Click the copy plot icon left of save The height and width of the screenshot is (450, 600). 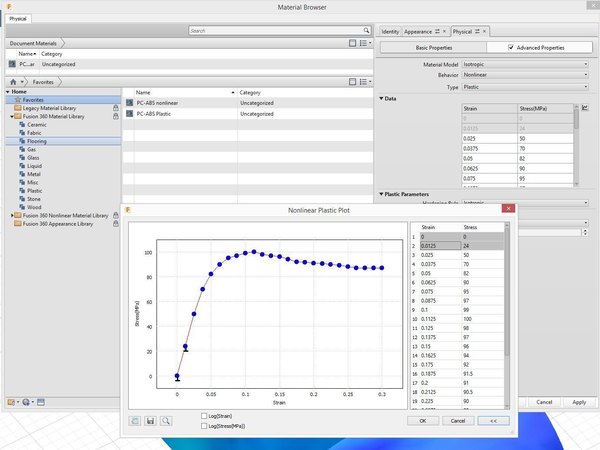click(x=135, y=421)
